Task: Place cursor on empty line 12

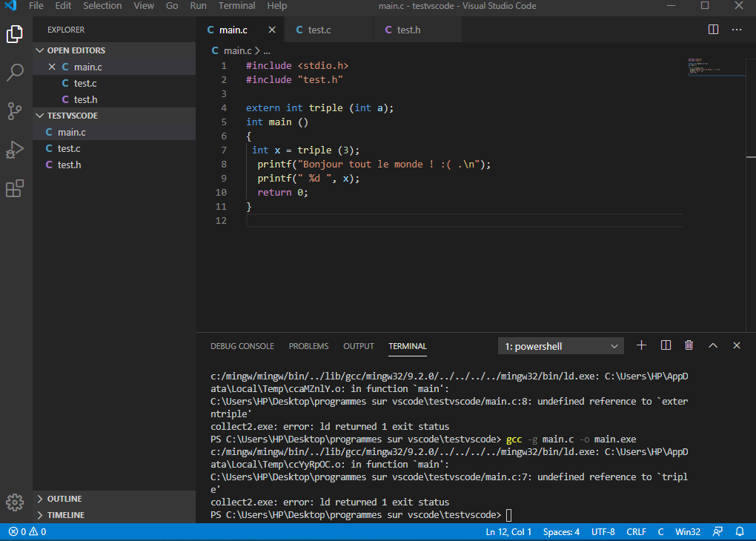Action: [464, 220]
